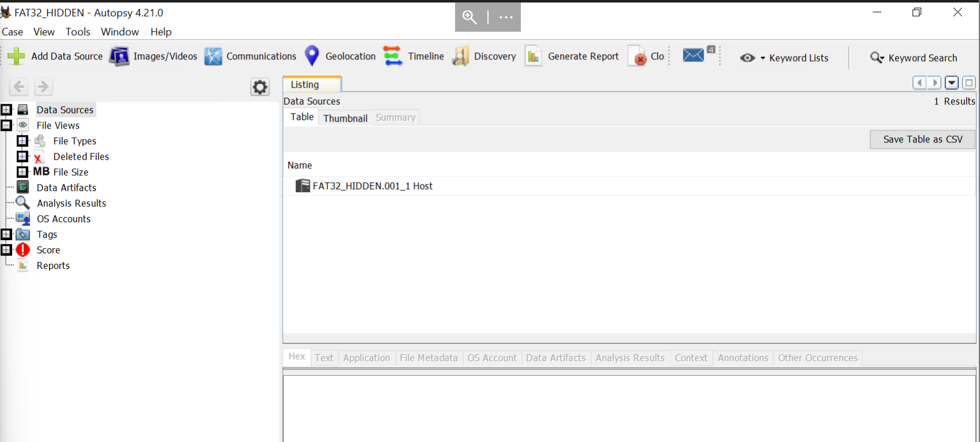Expand the File Size tree node
This screenshot has height=442, width=980.
click(22, 172)
